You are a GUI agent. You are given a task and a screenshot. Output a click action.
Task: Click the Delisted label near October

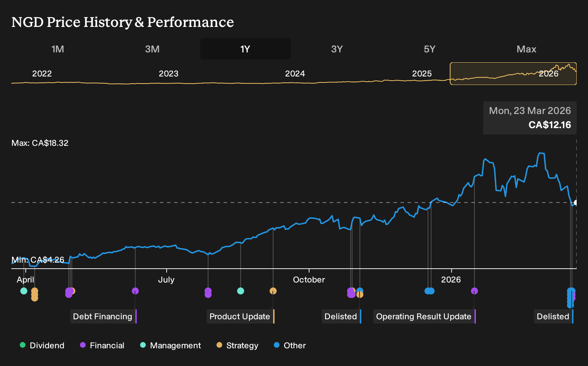click(x=341, y=316)
